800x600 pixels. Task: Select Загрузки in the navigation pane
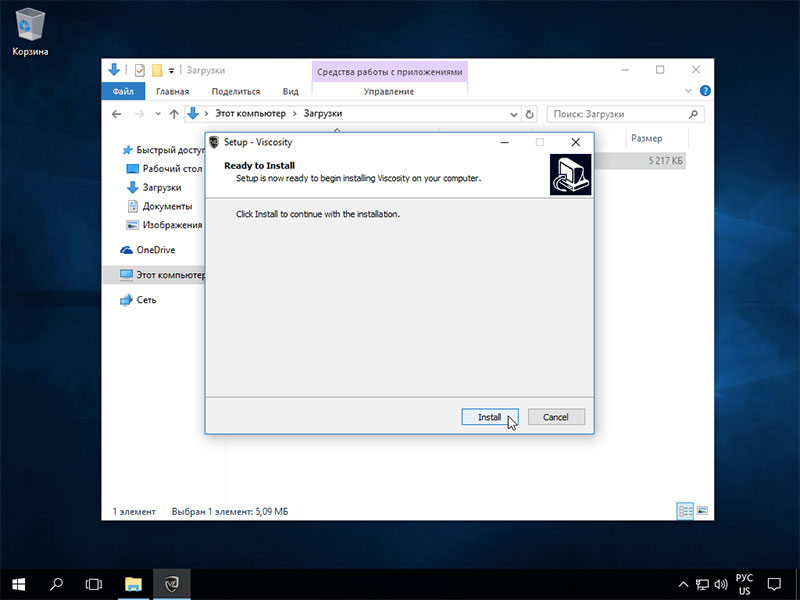(x=154, y=187)
